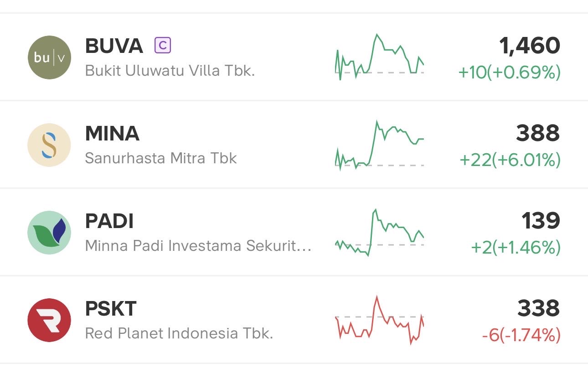The height and width of the screenshot is (374, 588).
Task: Click Minna Padi Investama Sekurit… name
Action: click(x=198, y=246)
